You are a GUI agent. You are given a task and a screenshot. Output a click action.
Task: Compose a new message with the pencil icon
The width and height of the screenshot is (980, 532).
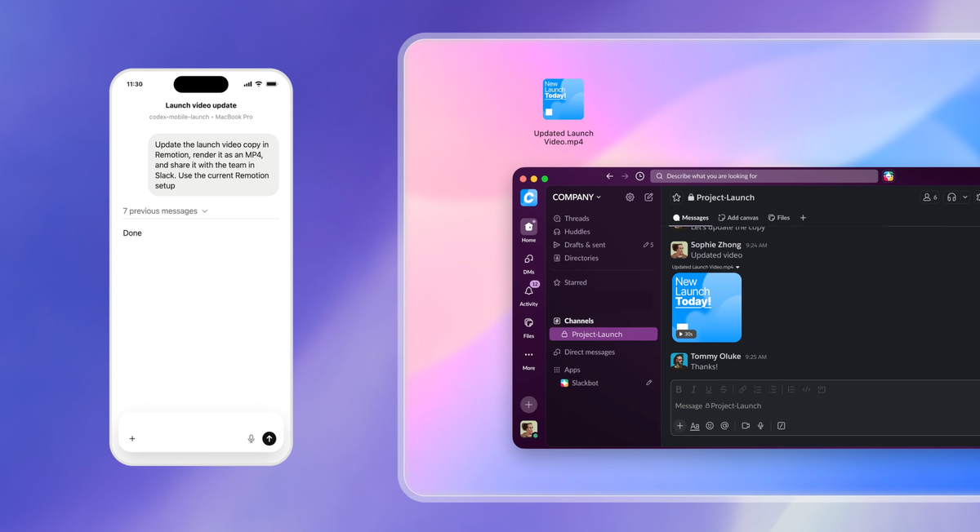pos(648,197)
